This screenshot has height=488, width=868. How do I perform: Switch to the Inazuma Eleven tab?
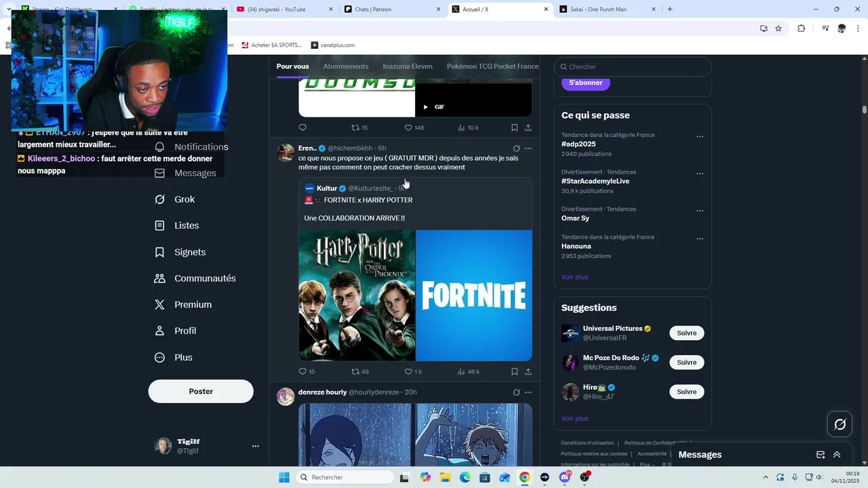(408, 66)
